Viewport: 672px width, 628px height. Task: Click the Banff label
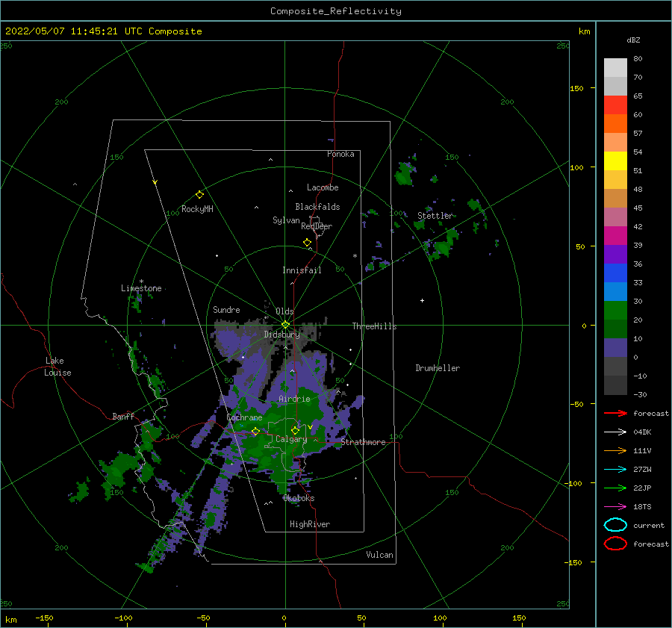click(x=123, y=417)
